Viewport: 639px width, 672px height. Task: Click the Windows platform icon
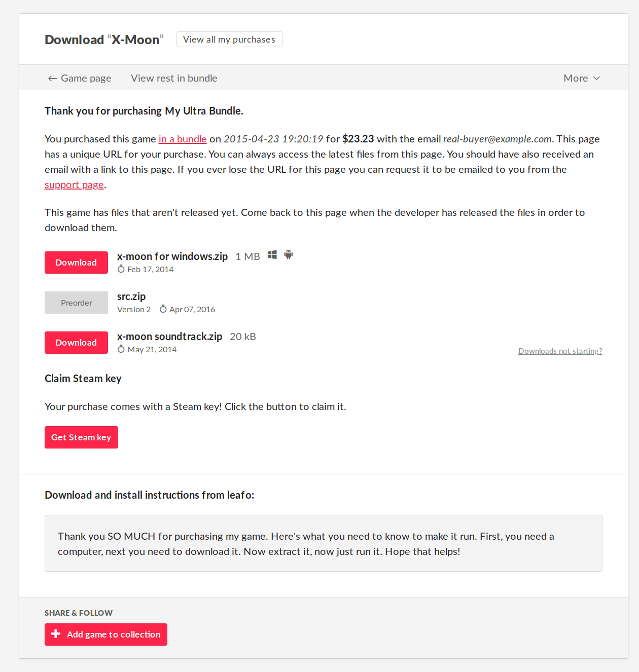(272, 255)
